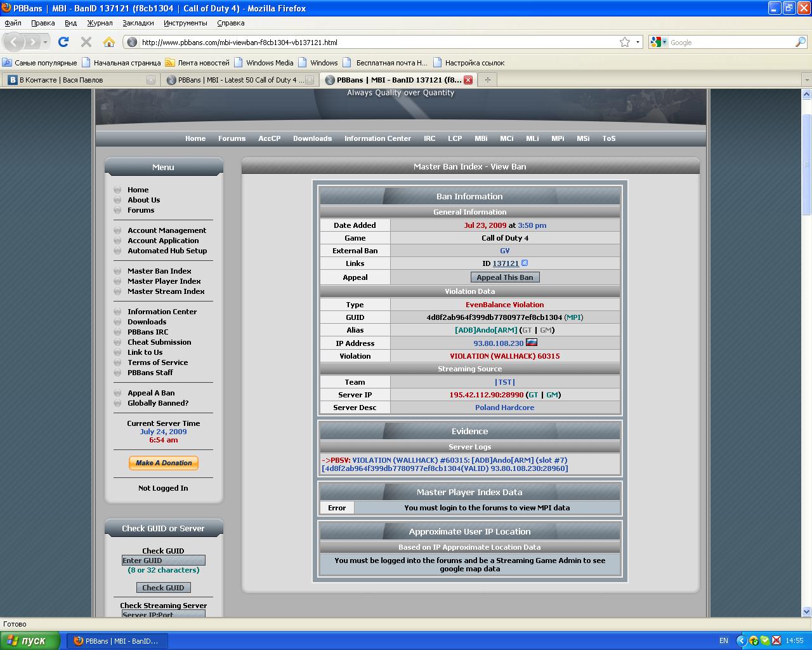Click the Make A Donation button
The width and height of the screenshot is (812, 650).
164,463
